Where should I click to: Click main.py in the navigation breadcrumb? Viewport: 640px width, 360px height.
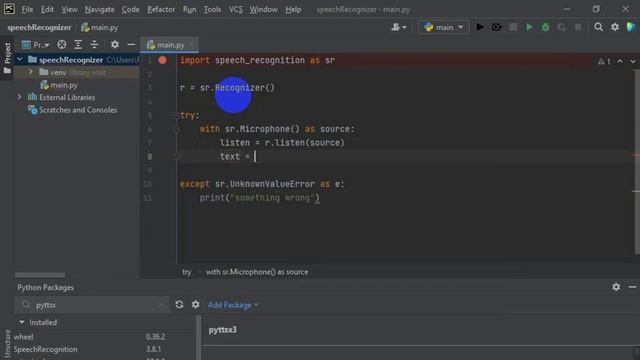[100, 27]
